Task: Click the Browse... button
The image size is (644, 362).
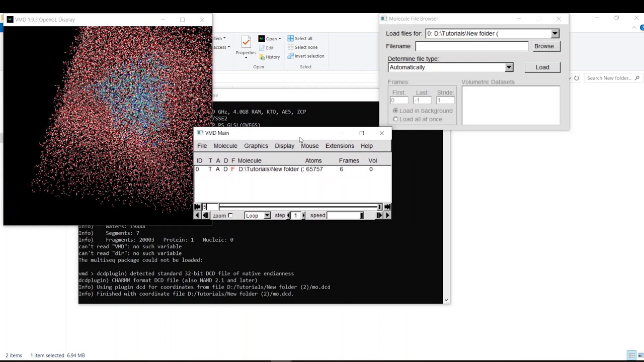Action: (546, 46)
